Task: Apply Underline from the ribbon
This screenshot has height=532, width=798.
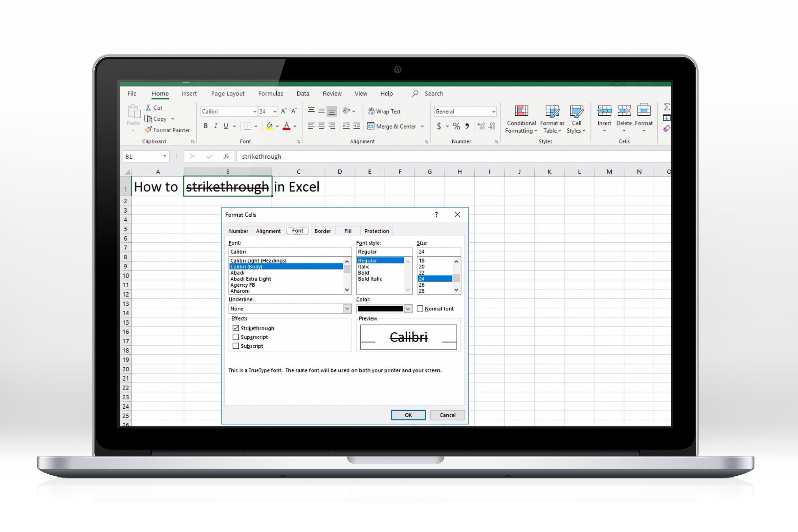Action: click(226, 126)
